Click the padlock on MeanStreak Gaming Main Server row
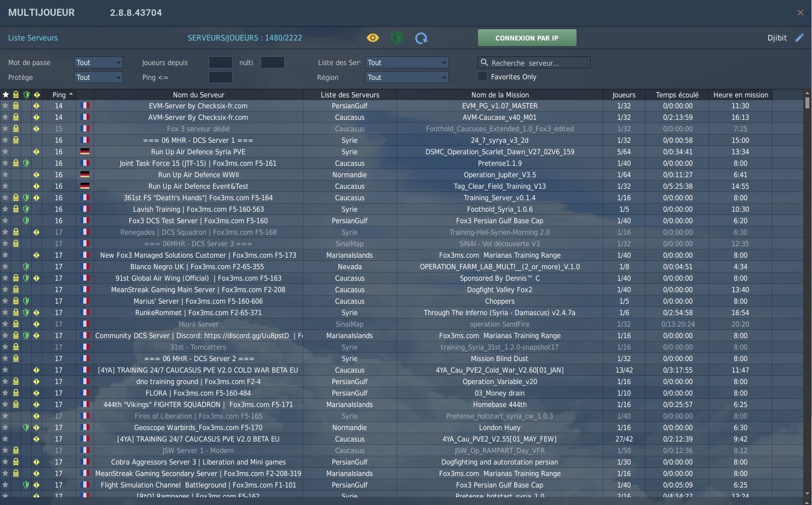Viewport: 812px width, 505px height. (16, 289)
